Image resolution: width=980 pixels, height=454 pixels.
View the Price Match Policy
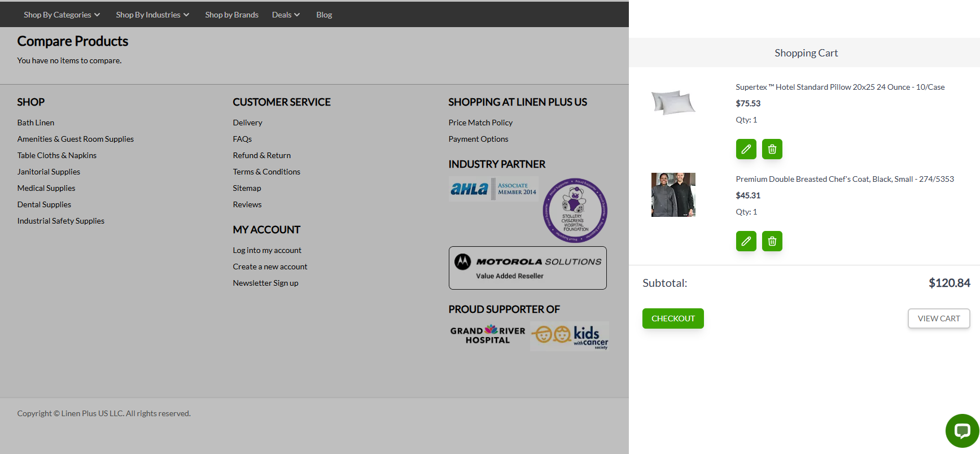(480, 123)
